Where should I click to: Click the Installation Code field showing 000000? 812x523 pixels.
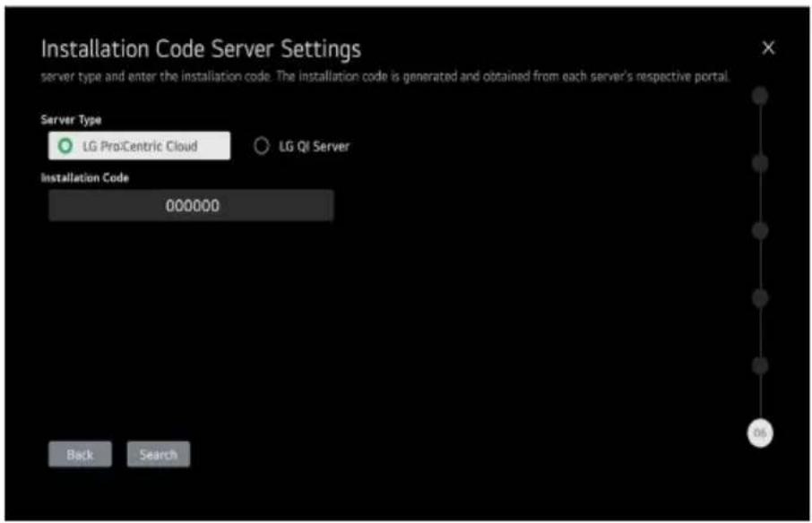click(191, 205)
